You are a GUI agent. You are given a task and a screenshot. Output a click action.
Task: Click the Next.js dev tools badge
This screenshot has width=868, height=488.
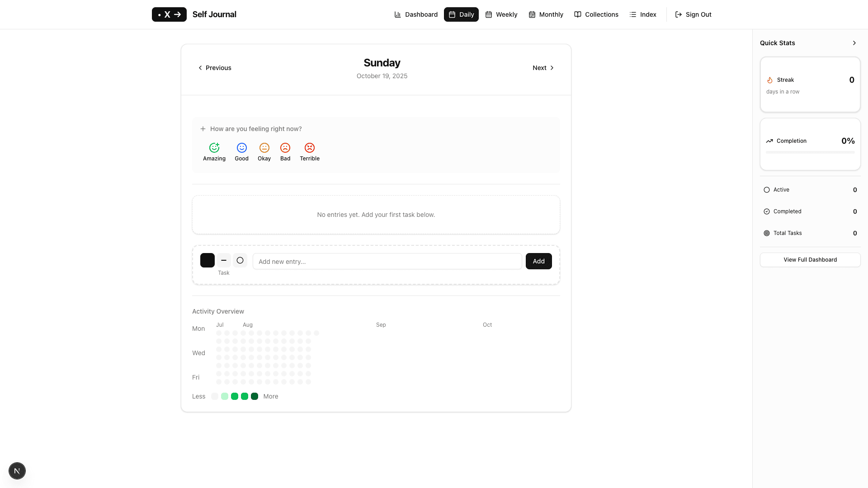click(17, 471)
